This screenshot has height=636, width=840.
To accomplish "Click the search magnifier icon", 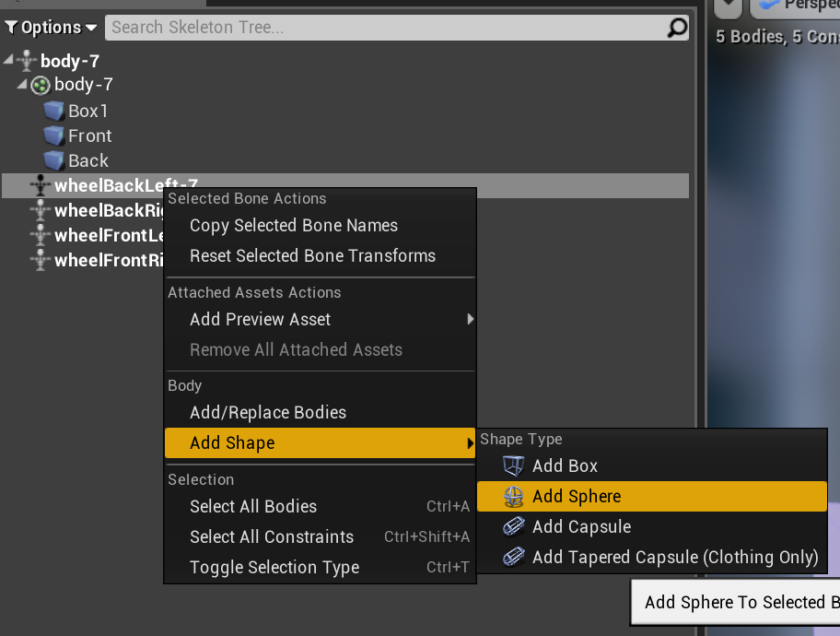I will [677, 28].
